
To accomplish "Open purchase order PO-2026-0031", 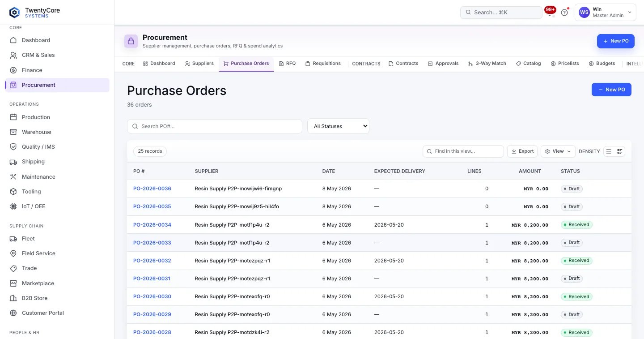I will pos(152,279).
